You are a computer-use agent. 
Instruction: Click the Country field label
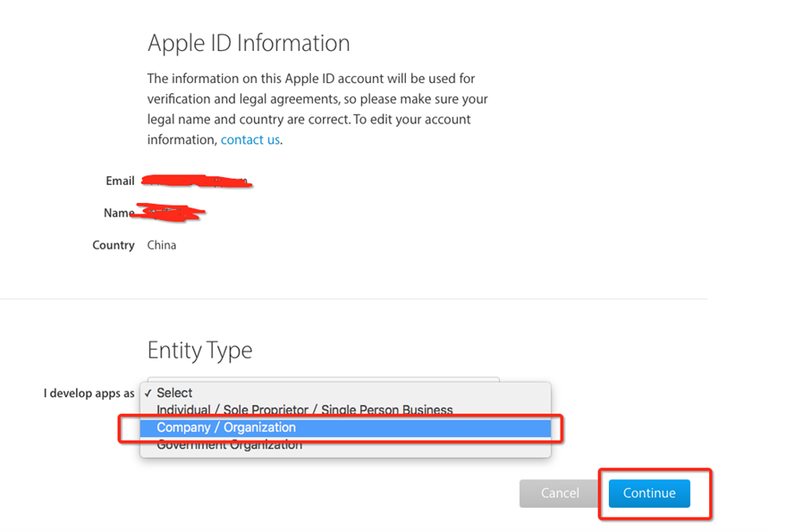coord(114,245)
